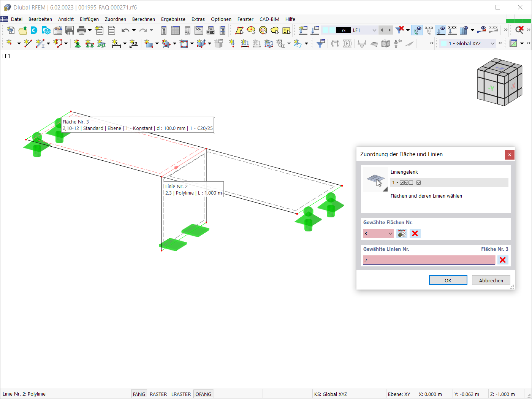Toggle load values x.xx display
Screen dimensions: 532x399
[x=452, y=30]
